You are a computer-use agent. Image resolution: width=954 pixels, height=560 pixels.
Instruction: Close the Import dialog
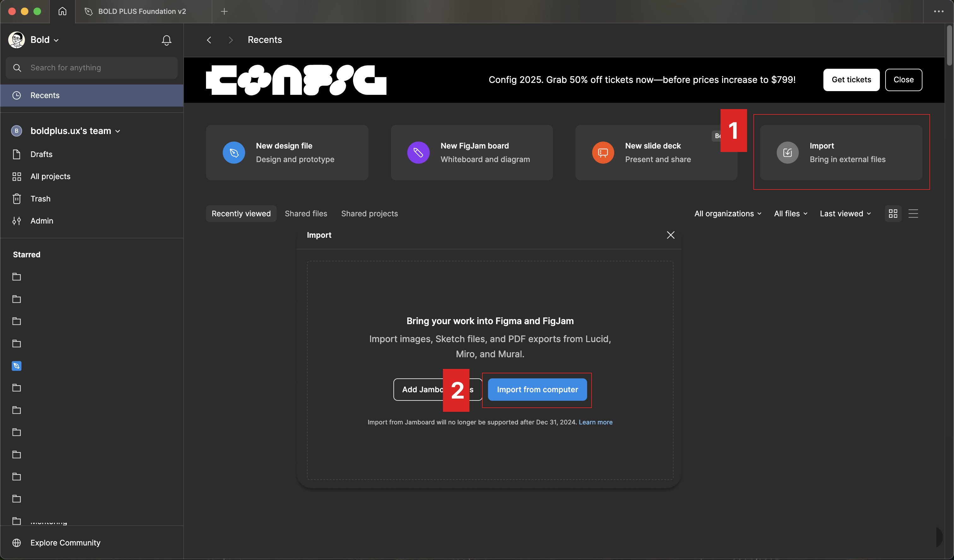(x=670, y=235)
